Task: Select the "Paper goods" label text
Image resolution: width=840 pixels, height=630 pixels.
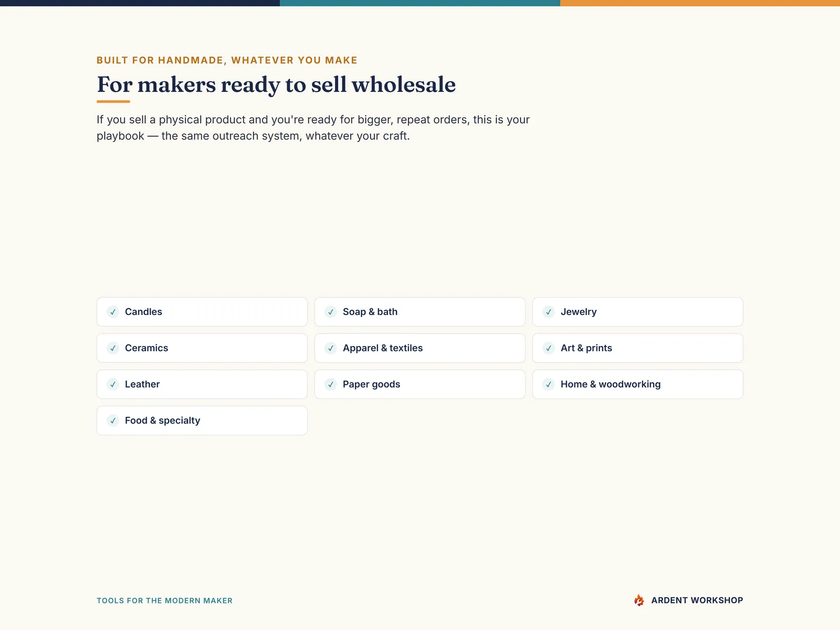Action: point(371,384)
